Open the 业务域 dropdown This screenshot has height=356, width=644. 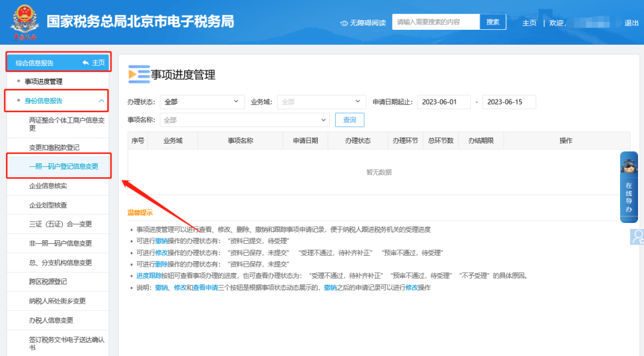click(321, 102)
